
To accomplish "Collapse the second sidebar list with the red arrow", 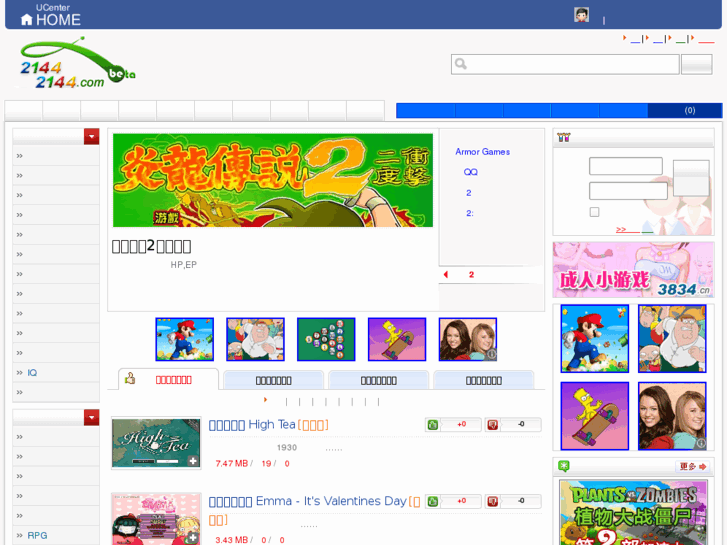I will click(91, 417).
